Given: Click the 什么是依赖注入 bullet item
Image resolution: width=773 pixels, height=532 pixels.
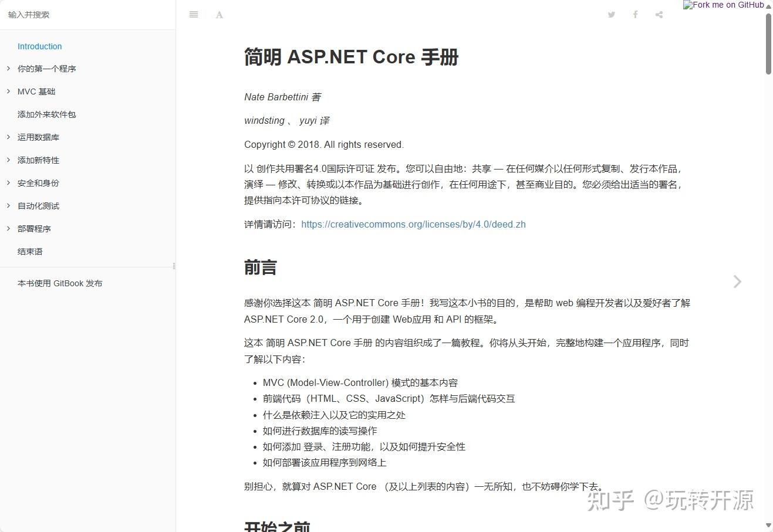Looking at the screenshot, I should pyautogui.click(x=334, y=415).
